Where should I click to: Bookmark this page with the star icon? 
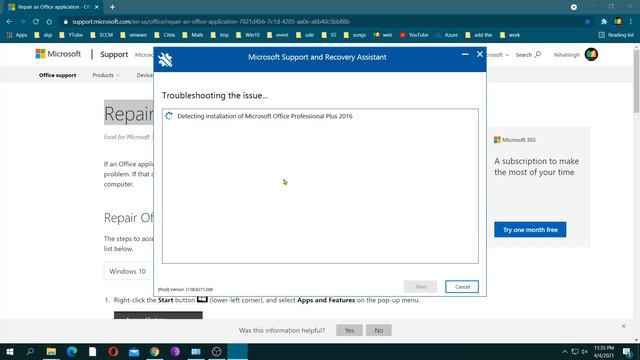(587, 22)
